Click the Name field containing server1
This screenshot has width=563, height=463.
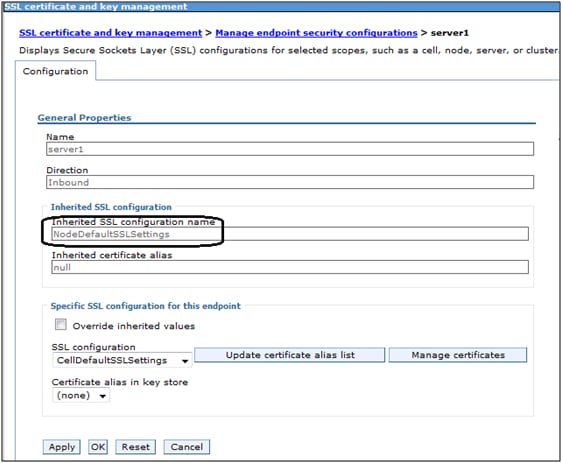(290, 149)
